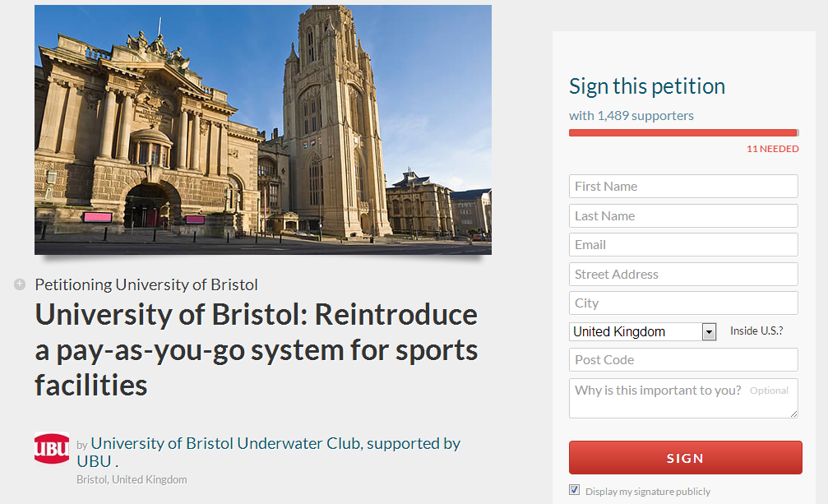
Task: Open the United Kingdom country dropdown
Action: 635,331
